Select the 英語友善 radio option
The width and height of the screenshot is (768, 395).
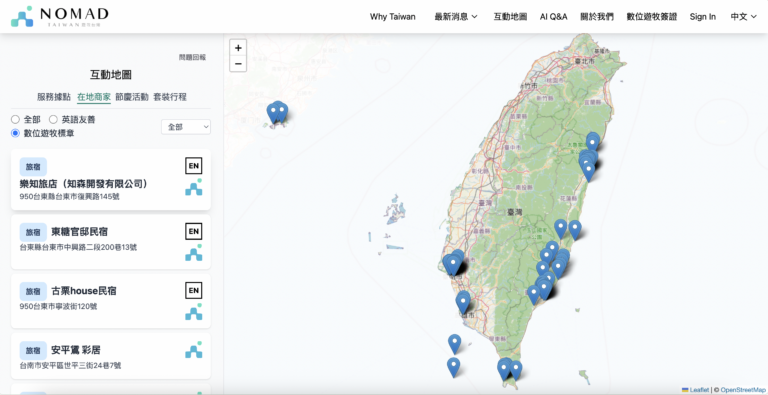(x=53, y=120)
